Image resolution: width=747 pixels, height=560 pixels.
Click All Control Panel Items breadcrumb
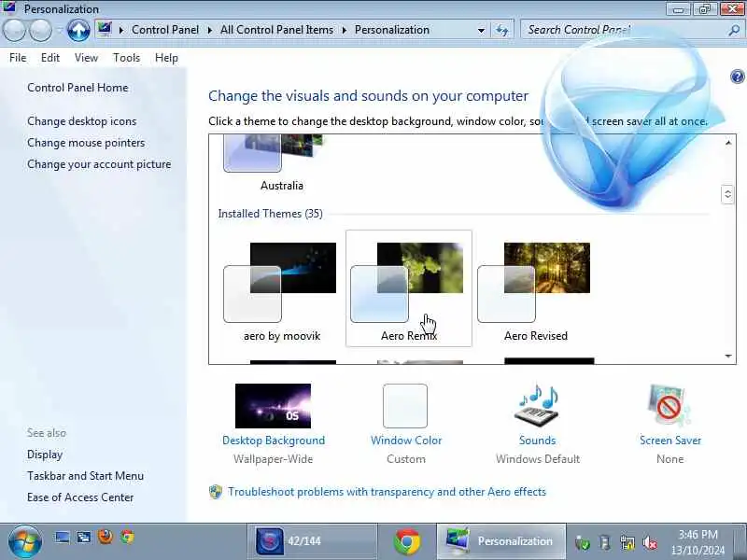click(x=276, y=30)
